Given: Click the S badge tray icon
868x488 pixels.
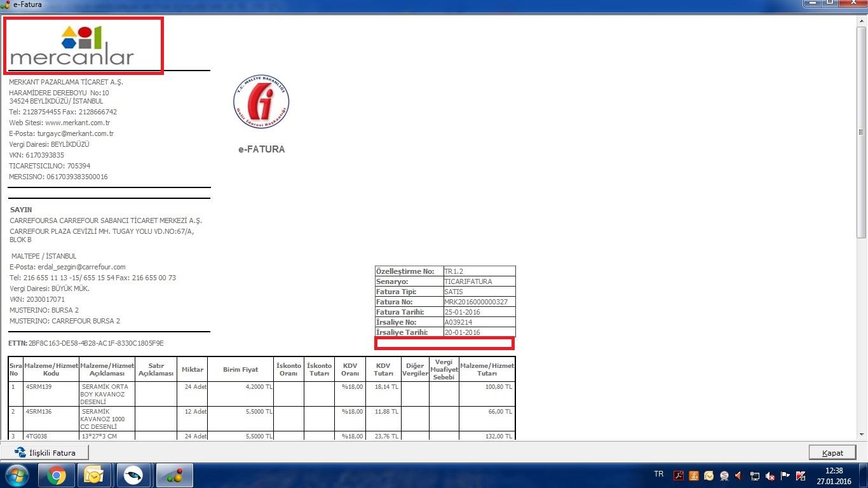Looking at the screenshot, I should [724, 475].
